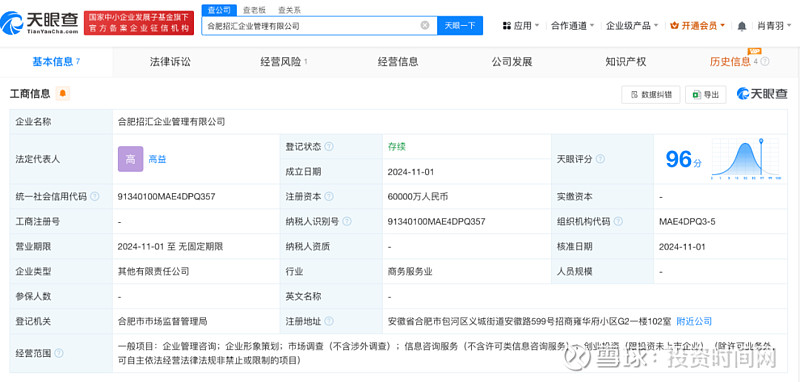Switch to the 知识产权 tab
This screenshot has height=382, width=800.
626,62
